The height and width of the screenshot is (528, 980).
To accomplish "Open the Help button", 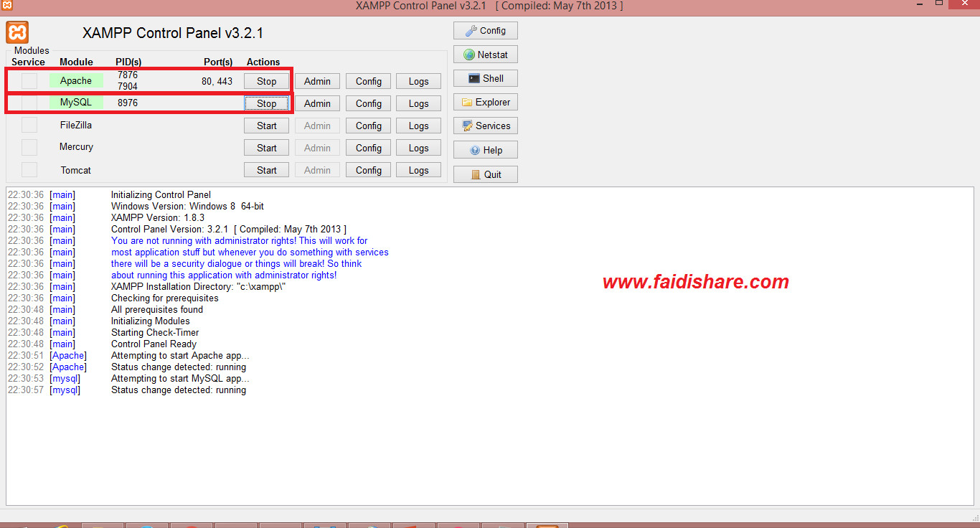I will tap(486, 150).
